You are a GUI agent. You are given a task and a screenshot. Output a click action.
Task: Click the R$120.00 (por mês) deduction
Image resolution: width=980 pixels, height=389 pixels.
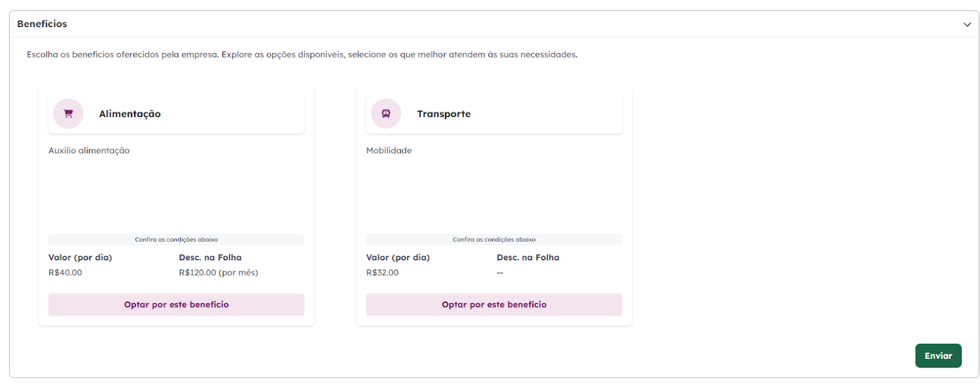pos(219,273)
